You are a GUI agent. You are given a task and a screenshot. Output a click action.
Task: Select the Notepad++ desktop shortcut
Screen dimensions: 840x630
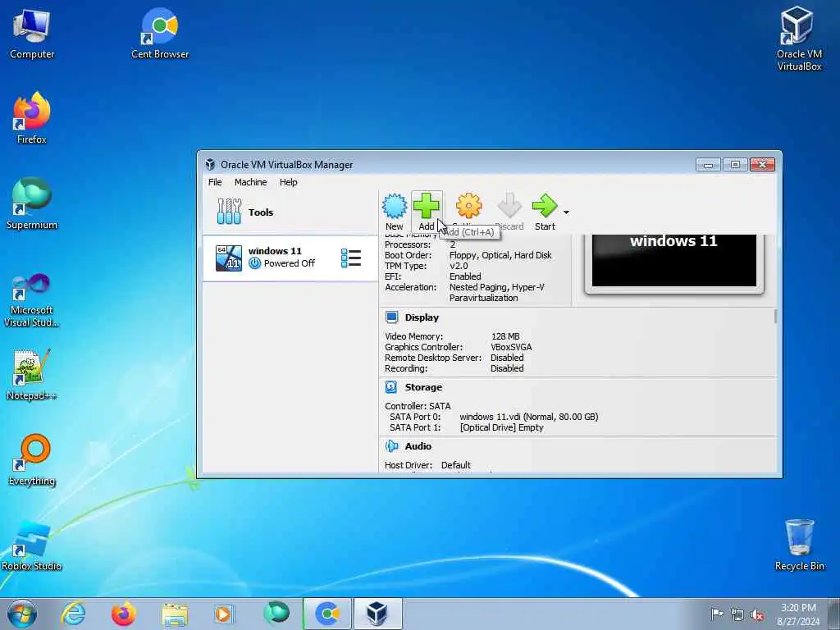(32, 375)
